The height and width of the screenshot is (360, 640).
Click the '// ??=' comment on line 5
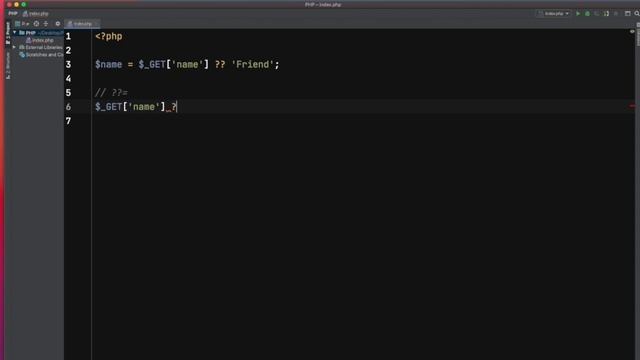111,93
